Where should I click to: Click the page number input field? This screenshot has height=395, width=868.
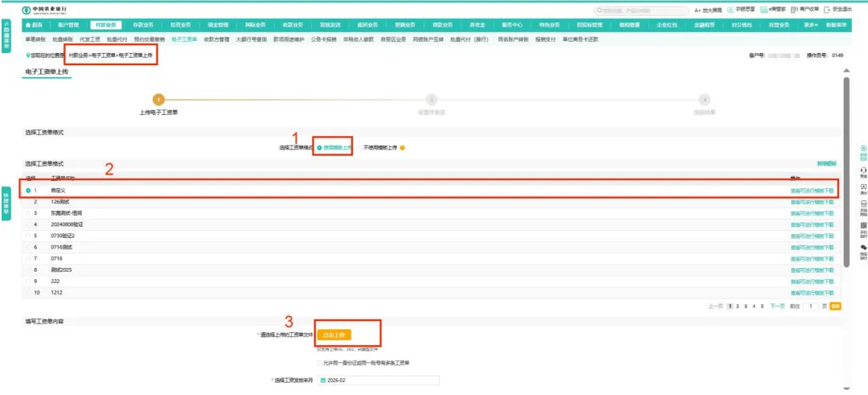click(x=811, y=307)
